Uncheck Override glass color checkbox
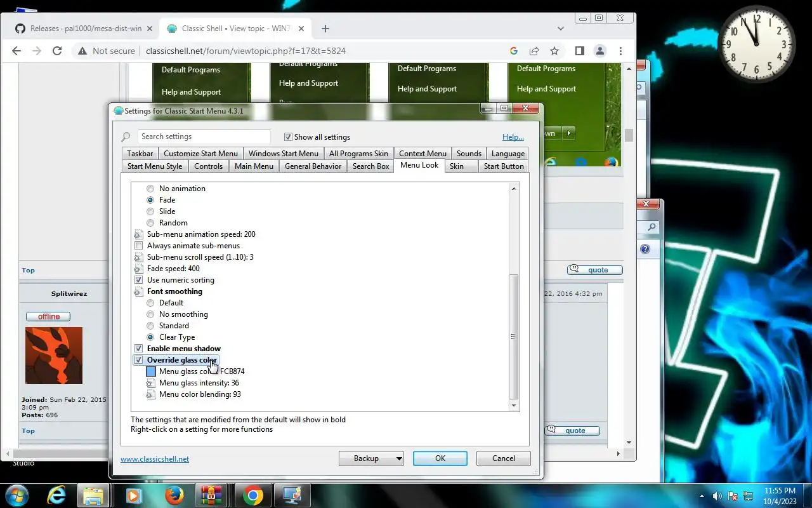Image resolution: width=812 pixels, height=508 pixels. tap(138, 360)
